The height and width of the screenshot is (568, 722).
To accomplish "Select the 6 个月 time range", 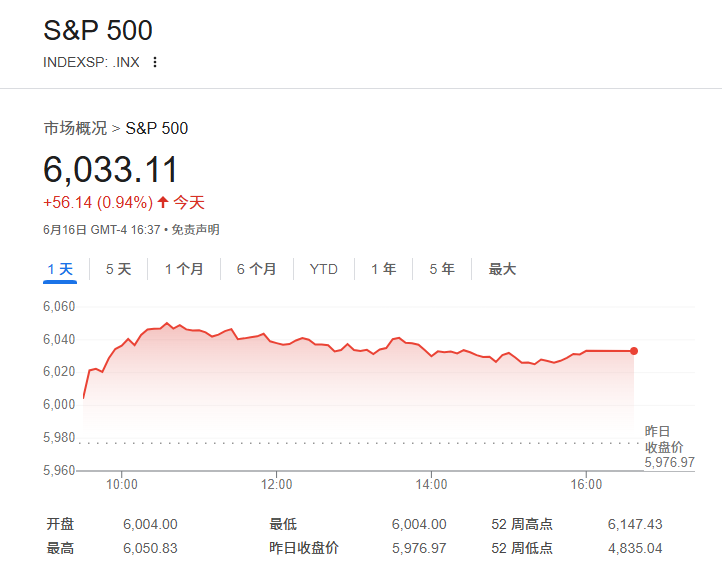I will [256, 269].
